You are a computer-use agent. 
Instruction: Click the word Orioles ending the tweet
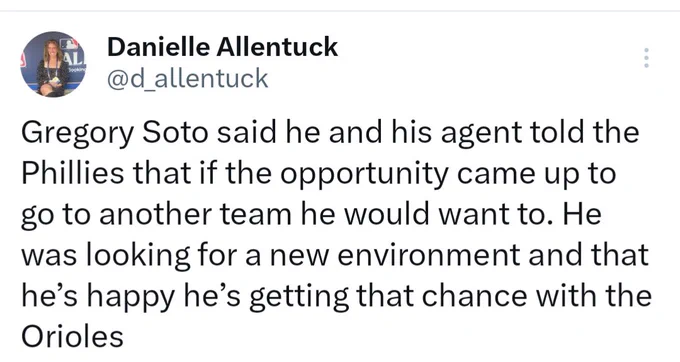(72, 336)
